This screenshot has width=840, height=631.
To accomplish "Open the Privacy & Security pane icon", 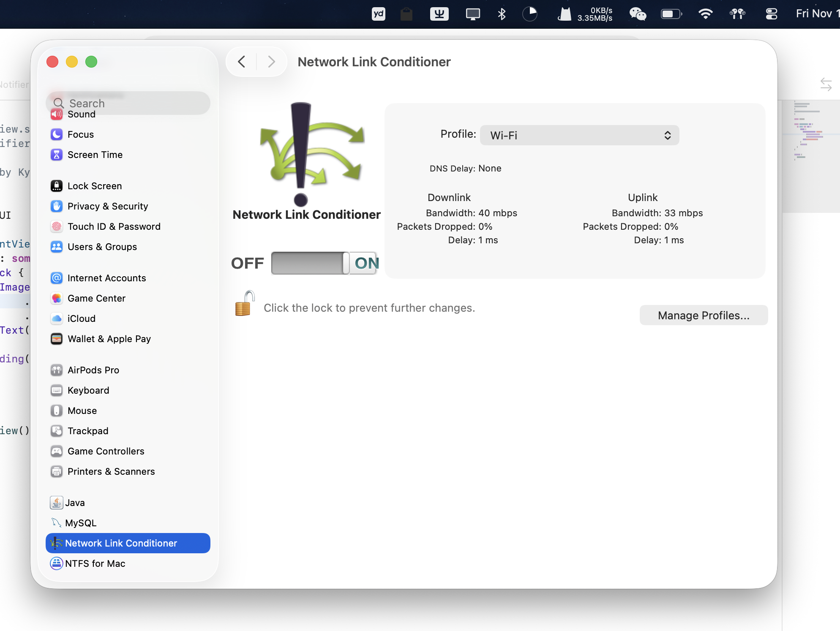I will coord(57,206).
